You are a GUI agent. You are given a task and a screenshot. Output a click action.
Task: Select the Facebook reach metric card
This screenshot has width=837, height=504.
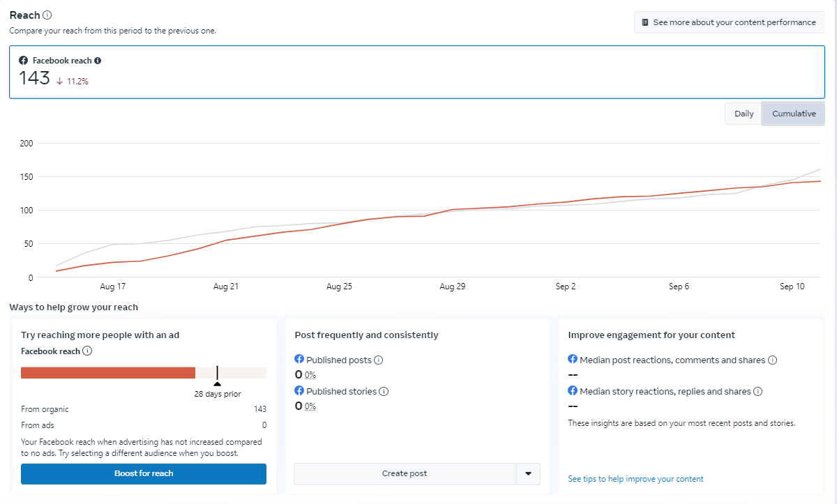pos(416,72)
